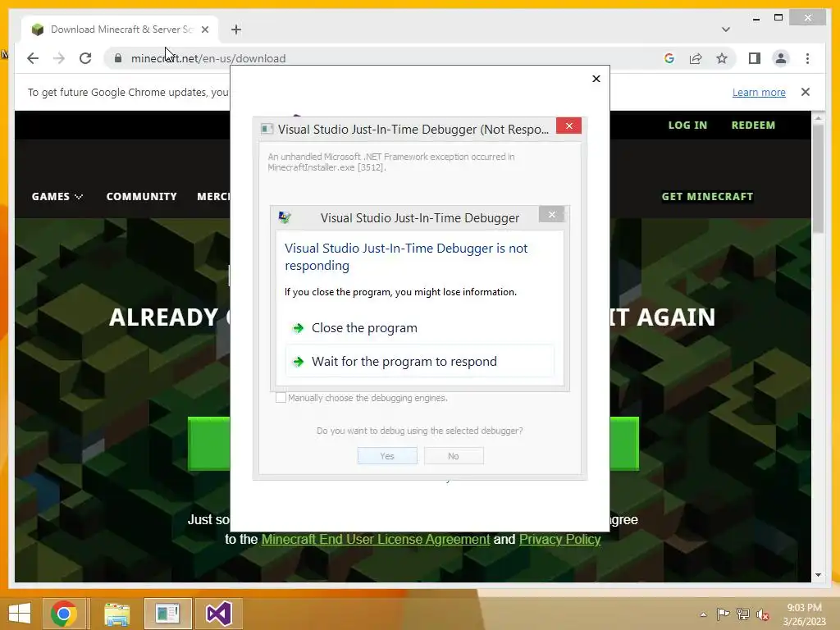The height and width of the screenshot is (630, 840).
Task: Choose Wait for the program to respond
Action: pyautogui.click(x=420, y=362)
